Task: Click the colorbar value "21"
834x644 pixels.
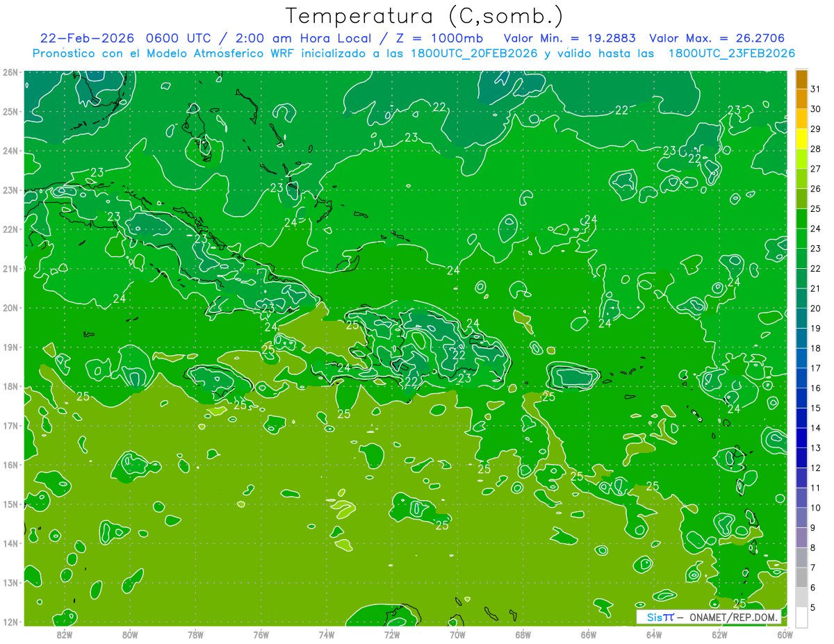Action: click(816, 288)
